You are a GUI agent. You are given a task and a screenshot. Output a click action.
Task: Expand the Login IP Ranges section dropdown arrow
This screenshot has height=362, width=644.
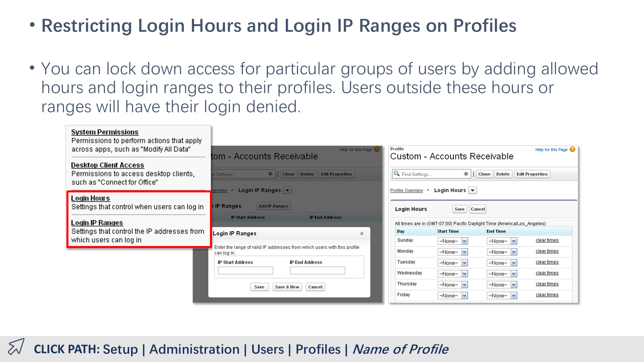point(287,190)
